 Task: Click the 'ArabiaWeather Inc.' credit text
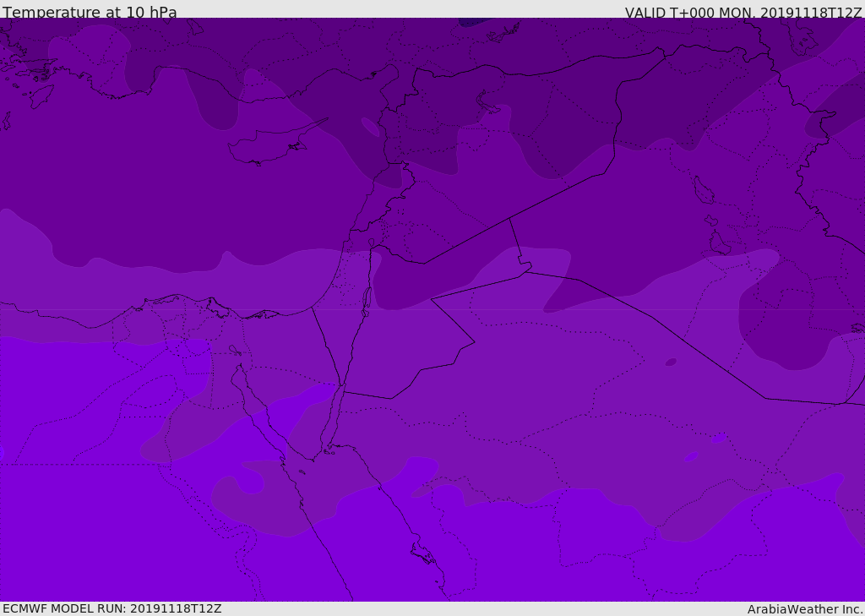pos(806,609)
